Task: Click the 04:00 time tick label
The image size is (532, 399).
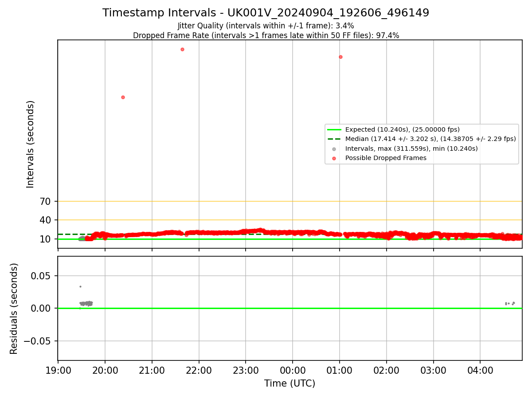Action: [481, 370]
